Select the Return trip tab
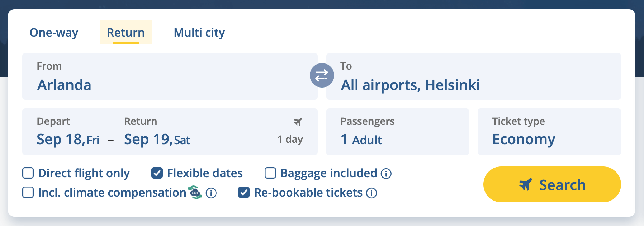This screenshot has width=644, height=226. tap(126, 33)
